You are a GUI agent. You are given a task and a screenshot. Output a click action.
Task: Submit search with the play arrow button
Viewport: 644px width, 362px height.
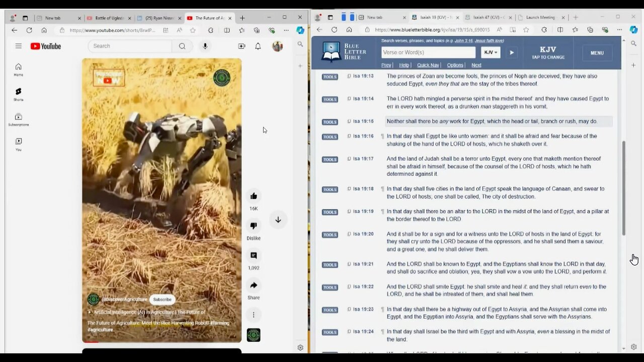tap(512, 52)
